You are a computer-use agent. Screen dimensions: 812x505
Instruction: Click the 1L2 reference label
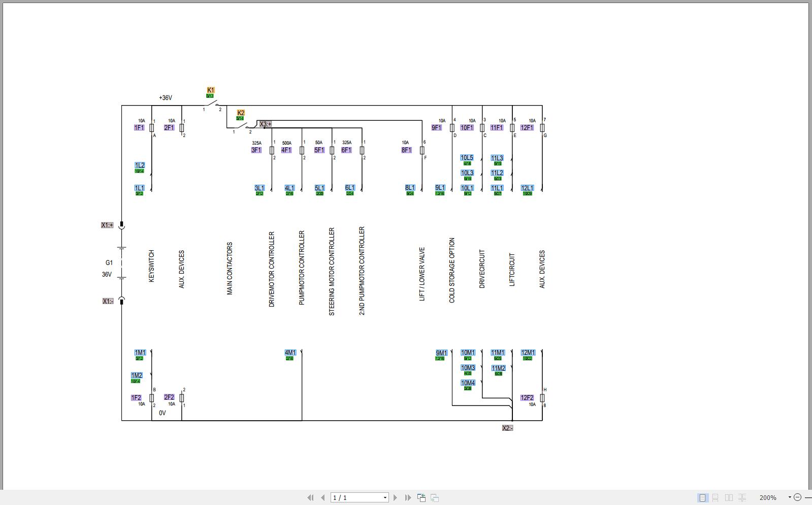(140, 165)
